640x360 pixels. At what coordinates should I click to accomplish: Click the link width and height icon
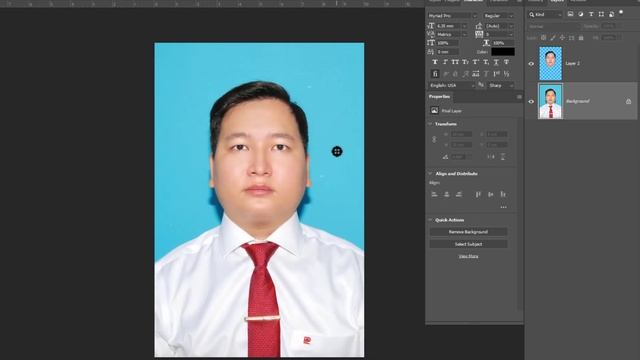click(434, 140)
